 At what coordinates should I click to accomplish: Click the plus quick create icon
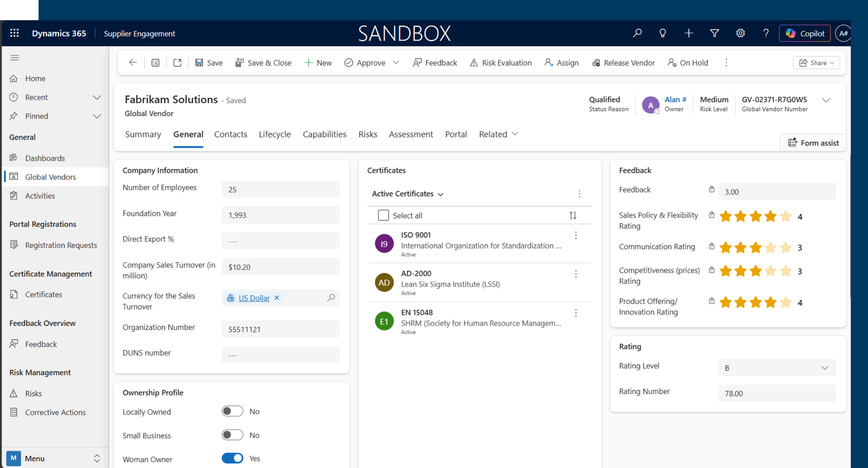point(688,33)
